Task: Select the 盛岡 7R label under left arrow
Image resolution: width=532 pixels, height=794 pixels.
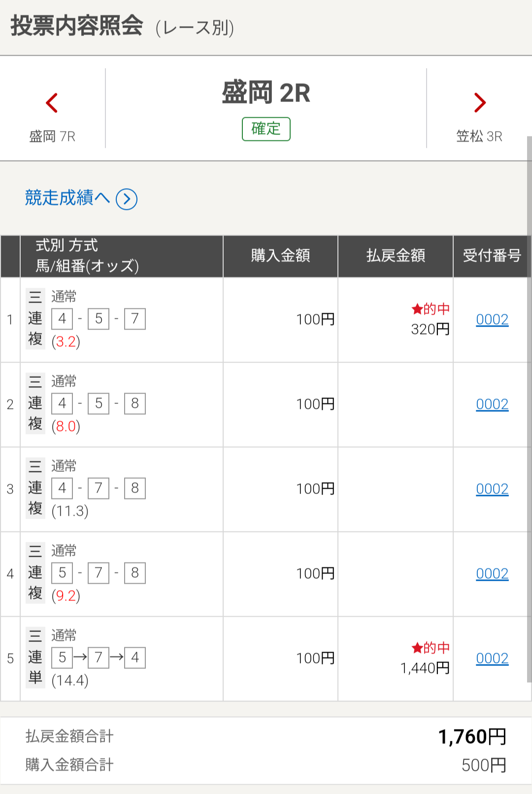Action: [x=52, y=136]
